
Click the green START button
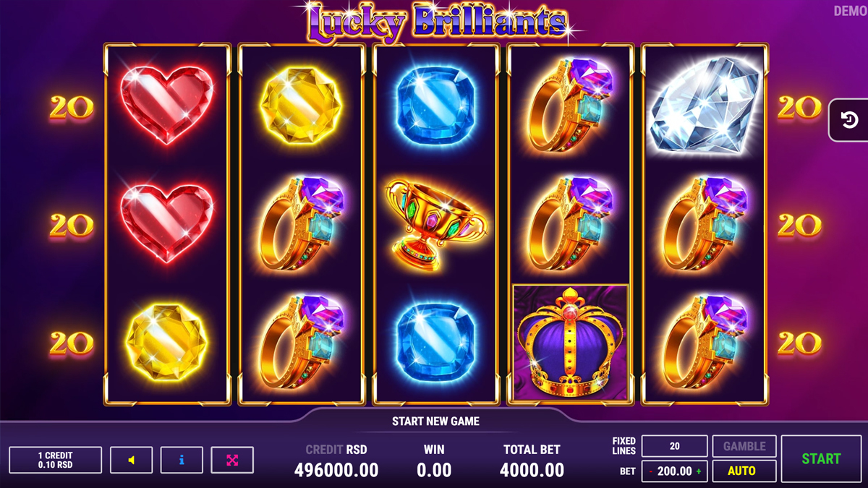[x=821, y=458]
